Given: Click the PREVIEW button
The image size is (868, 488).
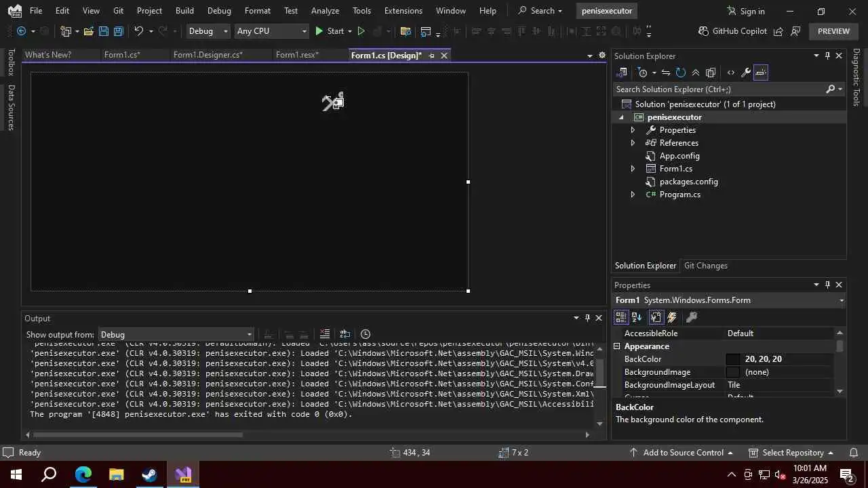Looking at the screenshot, I should point(833,31).
